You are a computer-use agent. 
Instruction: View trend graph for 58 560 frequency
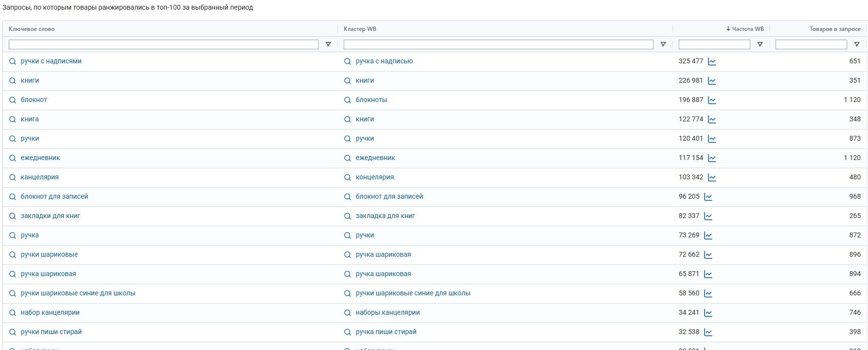point(708,293)
